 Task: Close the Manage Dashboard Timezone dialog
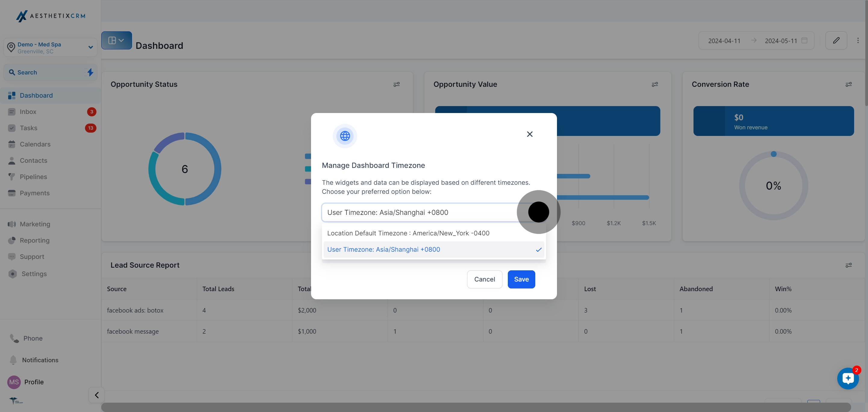(529, 134)
